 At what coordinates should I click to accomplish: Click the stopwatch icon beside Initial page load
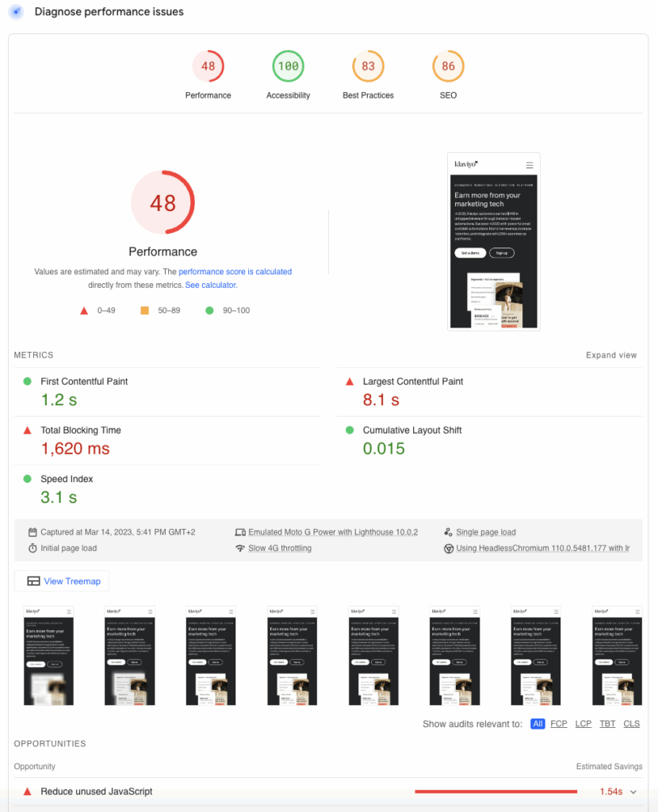pos(33,548)
